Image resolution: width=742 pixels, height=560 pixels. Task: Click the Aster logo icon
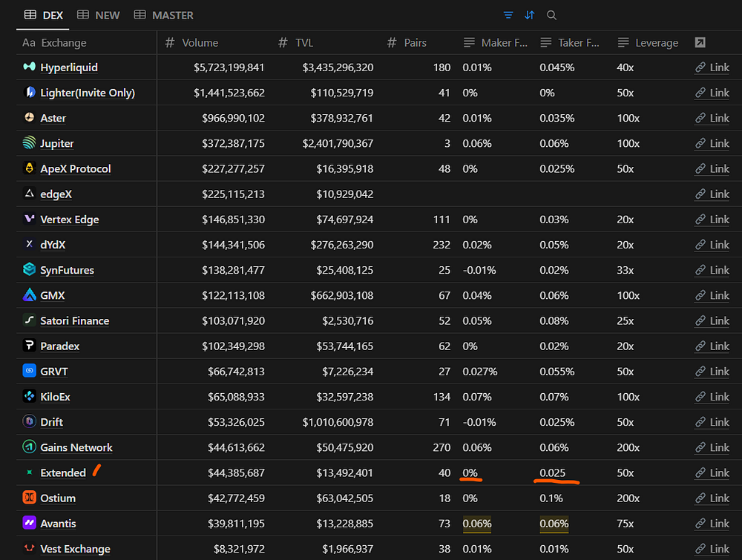30,117
